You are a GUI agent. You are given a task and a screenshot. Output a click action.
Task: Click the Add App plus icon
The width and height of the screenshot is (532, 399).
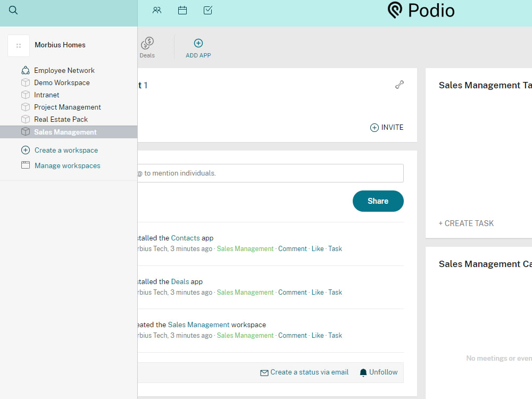pos(198,43)
